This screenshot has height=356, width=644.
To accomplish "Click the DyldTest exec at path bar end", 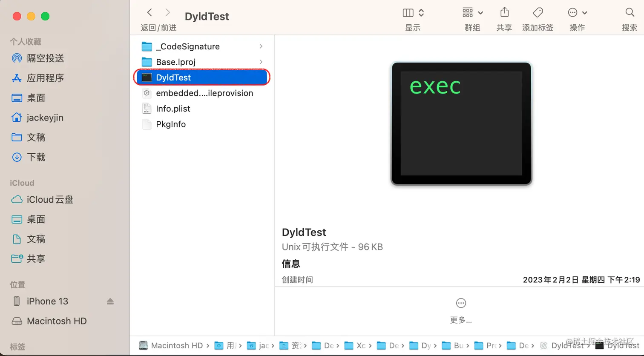I will [x=618, y=345].
